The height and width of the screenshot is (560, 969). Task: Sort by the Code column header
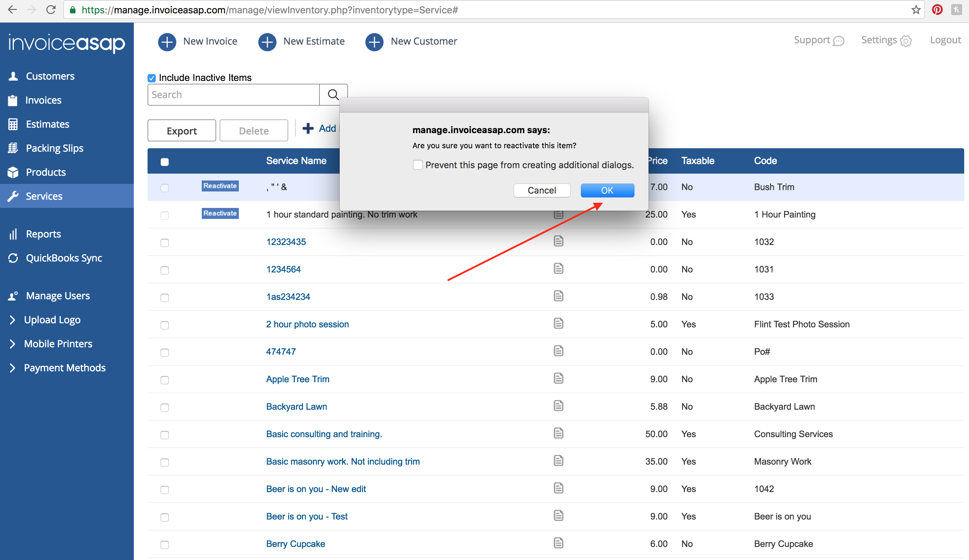[x=765, y=161]
